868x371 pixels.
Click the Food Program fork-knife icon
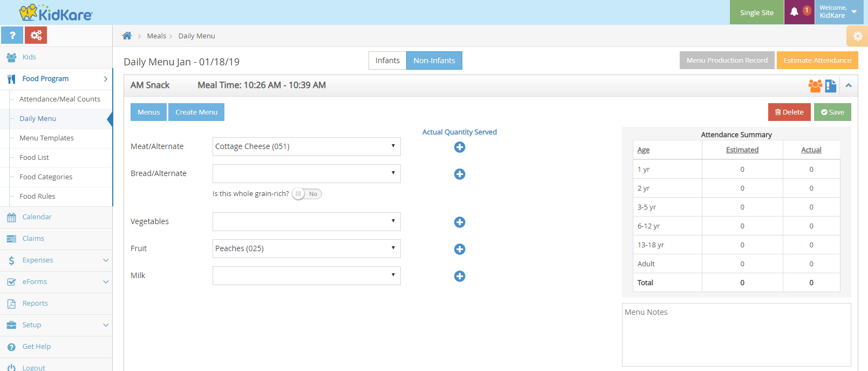click(11, 79)
